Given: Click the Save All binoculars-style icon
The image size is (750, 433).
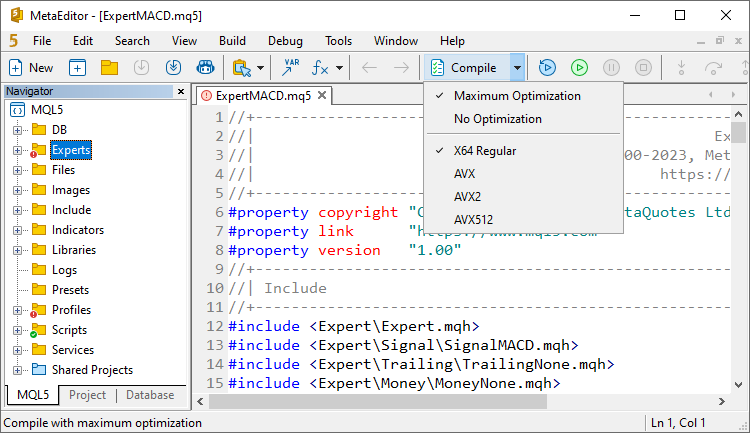Looking at the screenshot, I should pos(205,68).
